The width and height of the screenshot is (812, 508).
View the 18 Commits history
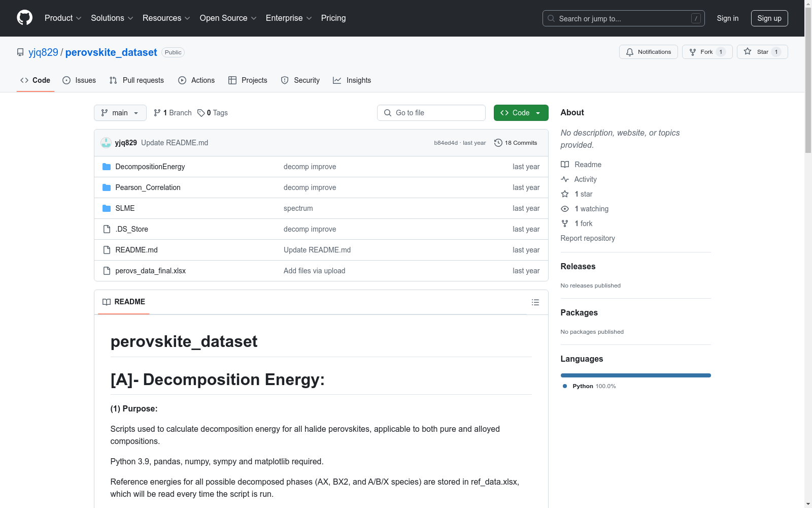tap(516, 143)
